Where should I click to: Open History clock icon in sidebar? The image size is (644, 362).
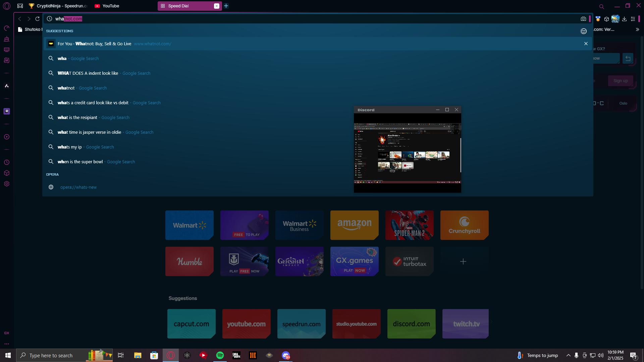[7, 162]
